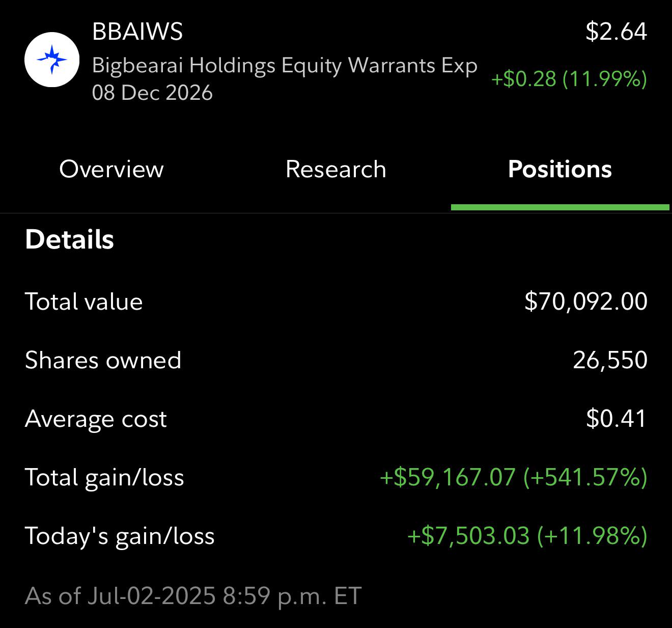The height and width of the screenshot is (628, 672).
Task: Tap the $2.64 current price
Action: coord(616,31)
